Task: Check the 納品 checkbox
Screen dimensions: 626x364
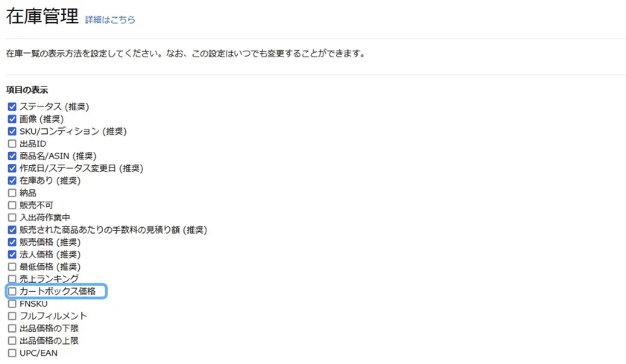Action: [x=12, y=193]
